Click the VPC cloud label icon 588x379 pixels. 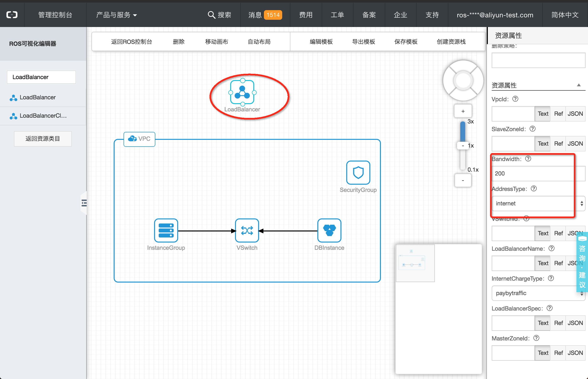[132, 139]
